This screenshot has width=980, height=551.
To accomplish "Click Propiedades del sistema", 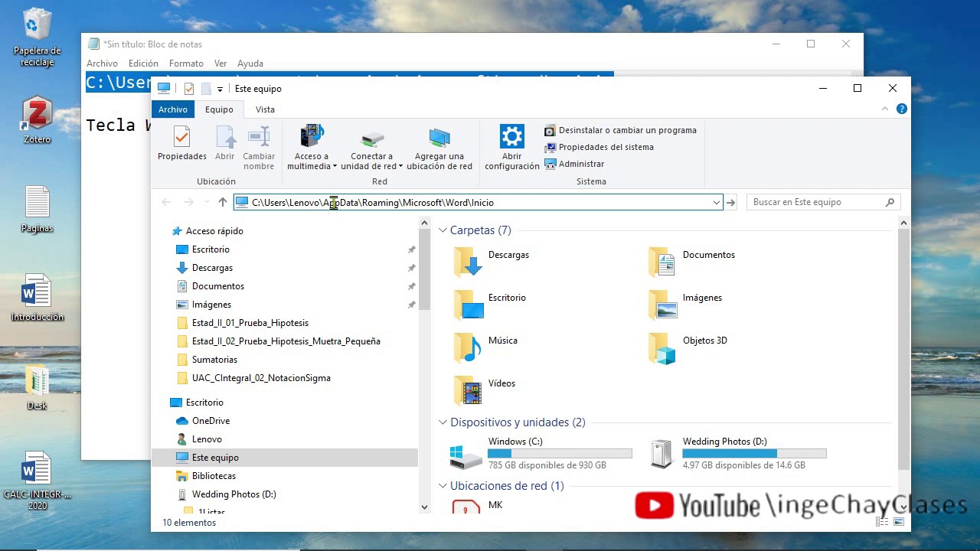I will pos(599,147).
